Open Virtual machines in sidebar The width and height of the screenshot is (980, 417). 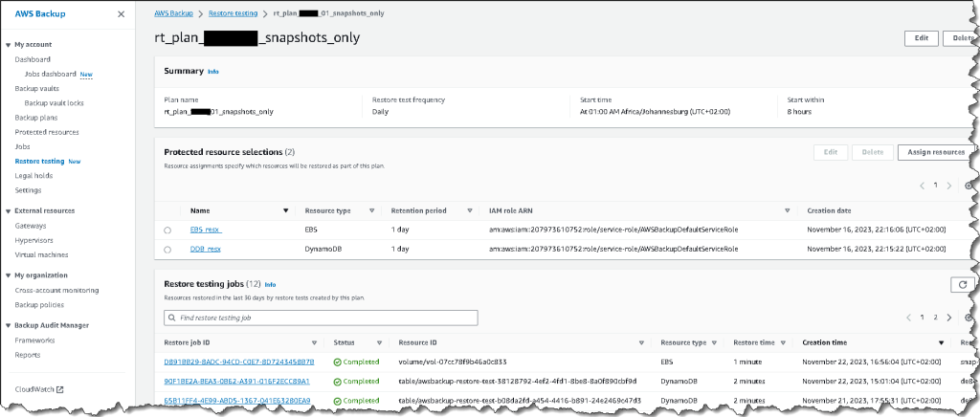(42, 254)
